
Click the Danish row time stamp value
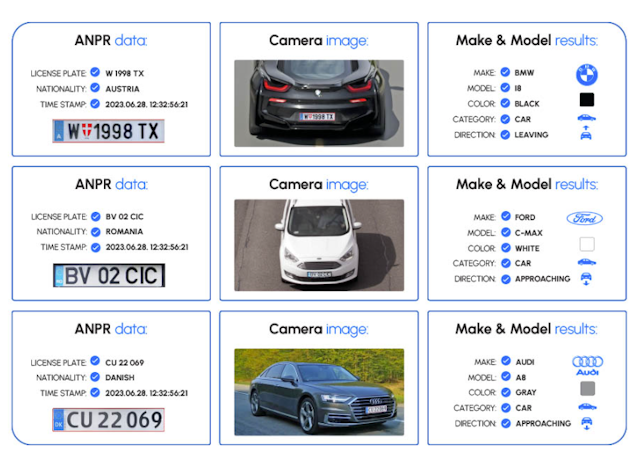click(x=147, y=393)
